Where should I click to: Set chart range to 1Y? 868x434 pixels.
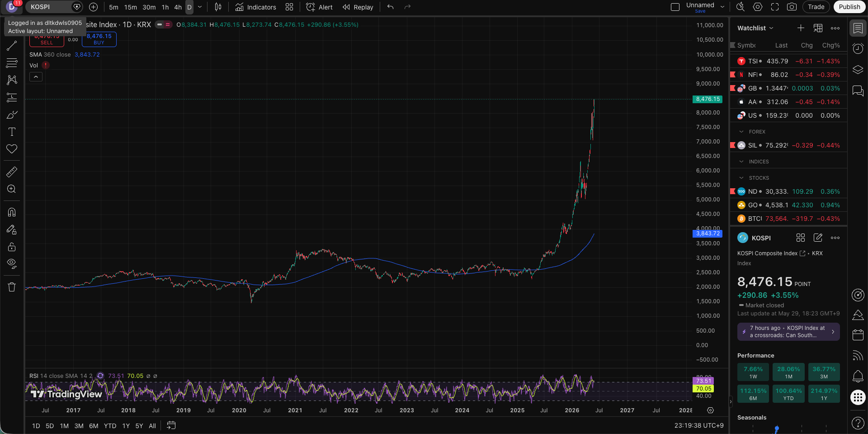(x=126, y=426)
